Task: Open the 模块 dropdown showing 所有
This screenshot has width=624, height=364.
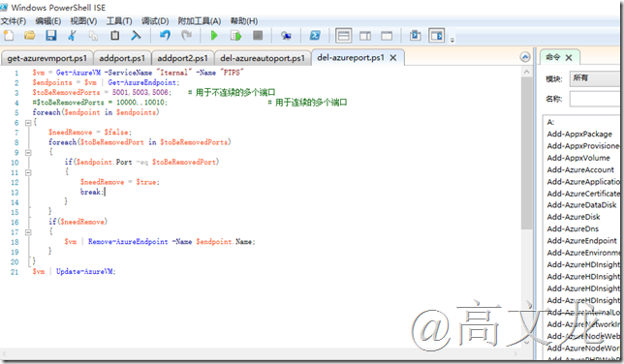Action: click(x=596, y=78)
